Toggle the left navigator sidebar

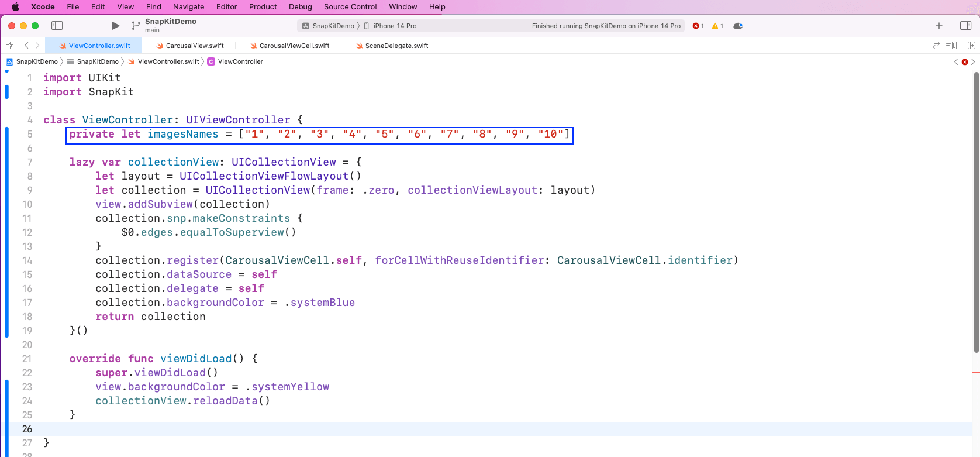(x=57, y=26)
